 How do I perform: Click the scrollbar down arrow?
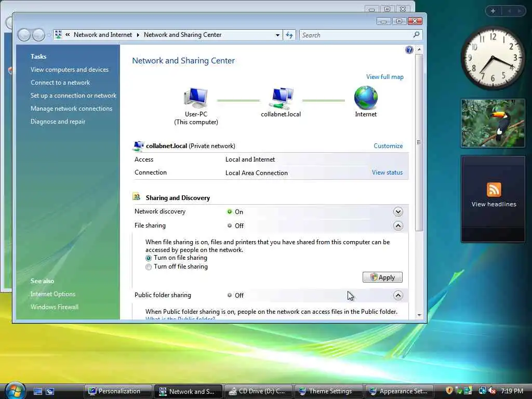(419, 315)
